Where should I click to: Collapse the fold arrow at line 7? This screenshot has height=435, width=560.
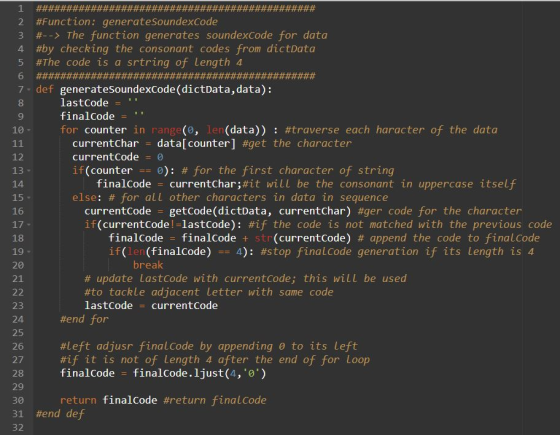29,89
